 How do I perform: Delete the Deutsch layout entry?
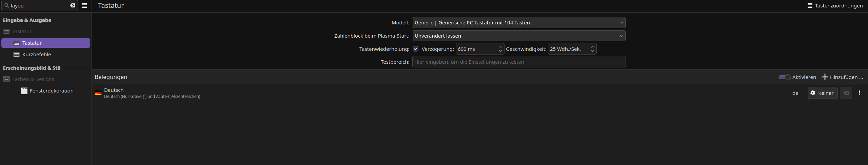(x=846, y=93)
